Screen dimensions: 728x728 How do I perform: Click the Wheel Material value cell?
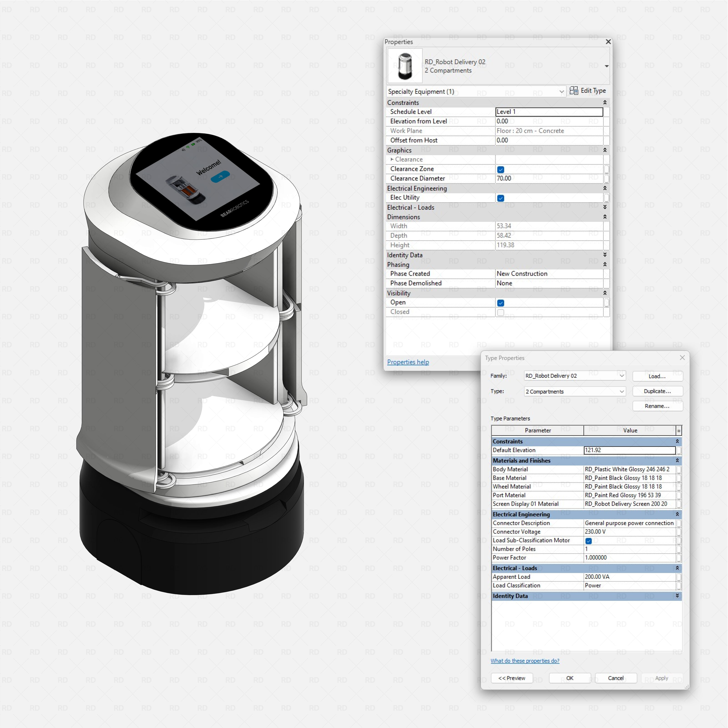pos(630,487)
